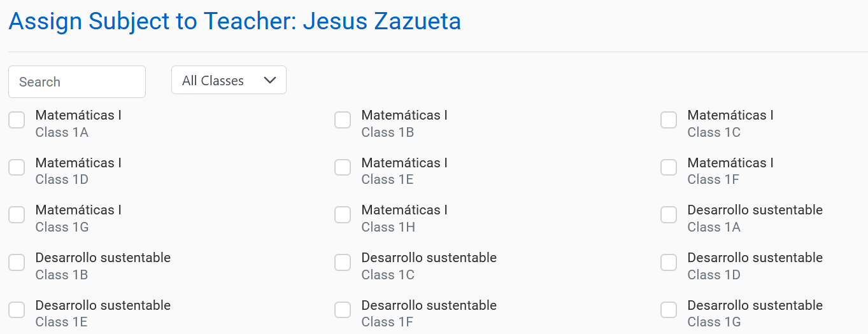Enable Matemáticas I for Class 1E
Viewport: 868px width, 334px height.
pyautogui.click(x=343, y=167)
